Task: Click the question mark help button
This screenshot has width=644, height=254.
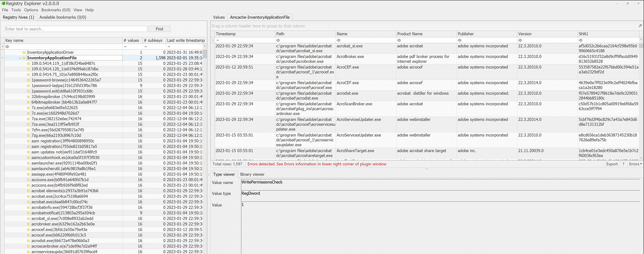Action: tap(623, 164)
